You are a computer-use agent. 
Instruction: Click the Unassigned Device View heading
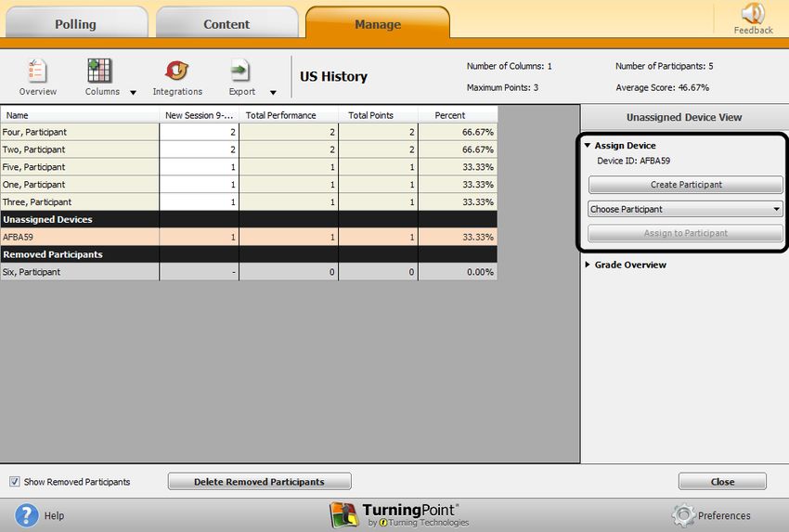click(x=684, y=117)
